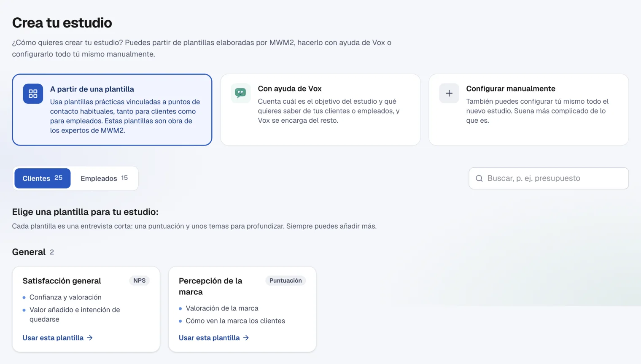Screen dimensions: 641x364
Task: Click the Puntuación badge on Percepción de la marca
Action: [x=285, y=280]
